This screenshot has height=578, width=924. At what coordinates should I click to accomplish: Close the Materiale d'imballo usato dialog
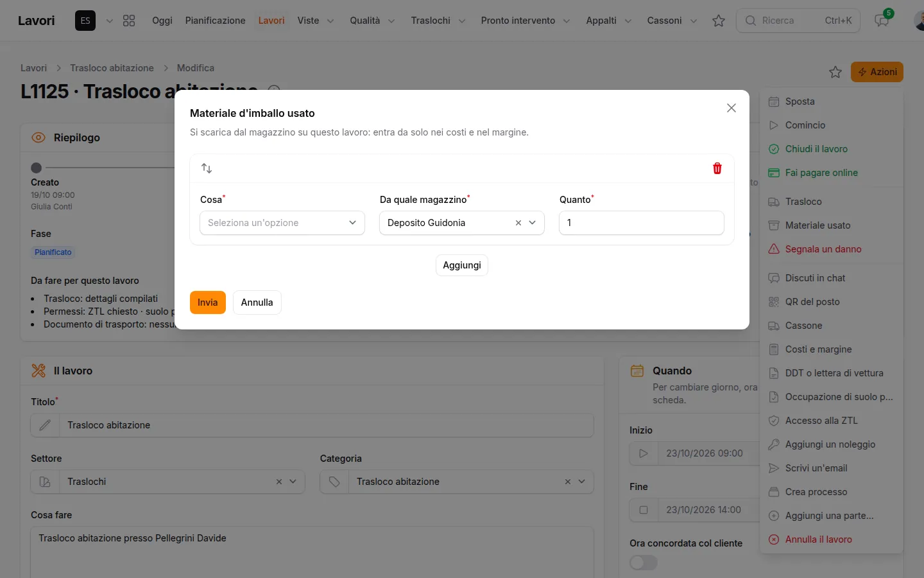[732, 108]
